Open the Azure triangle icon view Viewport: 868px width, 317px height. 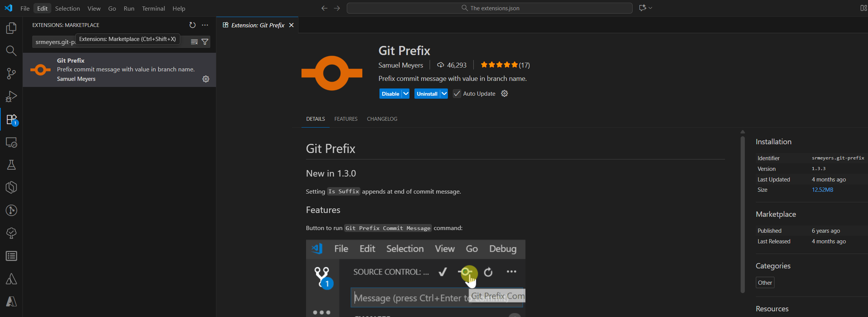tap(11, 279)
